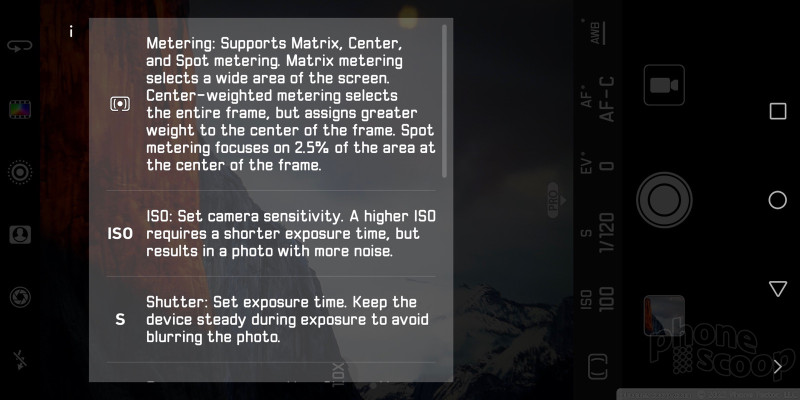Tap the Android back triangle button
The height and width of the screenshot is (400, 800).
click(x=778, y=289)
